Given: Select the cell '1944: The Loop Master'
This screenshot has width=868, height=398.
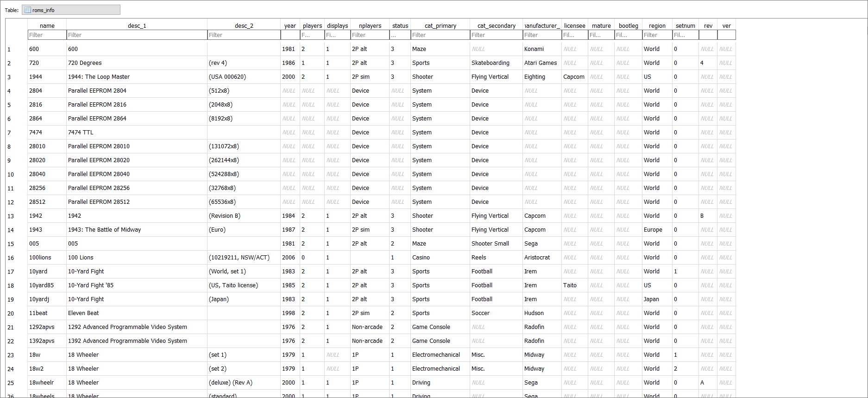Looking at the screenshot, I should click(x=137, y=77).
